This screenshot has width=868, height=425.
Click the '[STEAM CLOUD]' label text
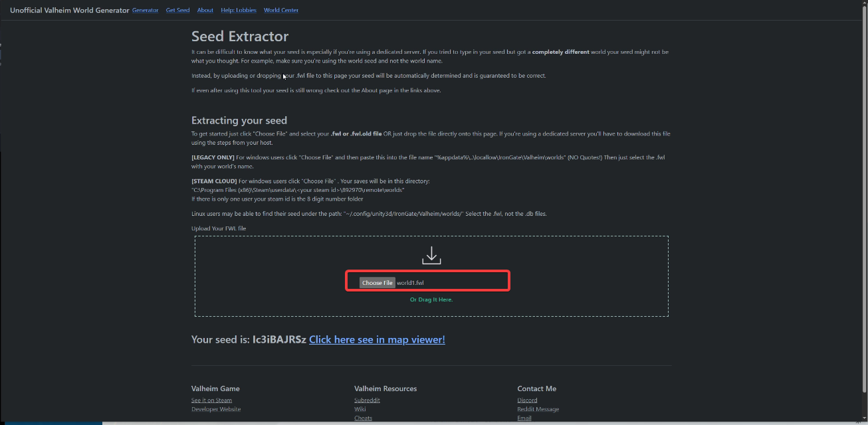(214, 181)
